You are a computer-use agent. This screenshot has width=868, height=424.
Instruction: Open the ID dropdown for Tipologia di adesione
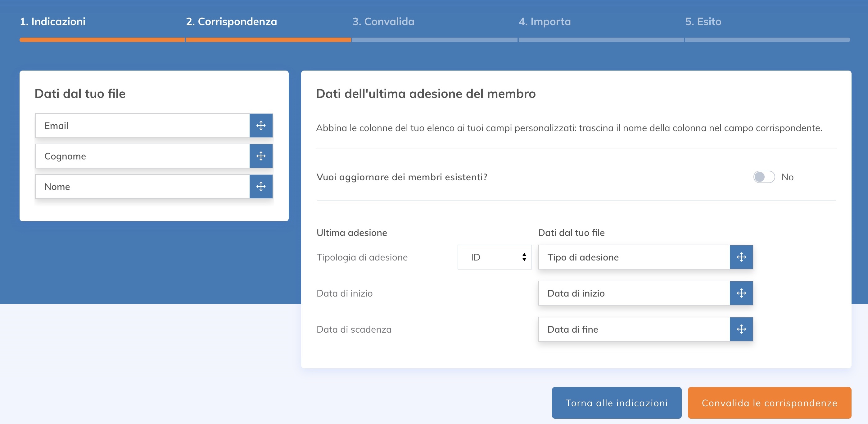tap(494, 257)
